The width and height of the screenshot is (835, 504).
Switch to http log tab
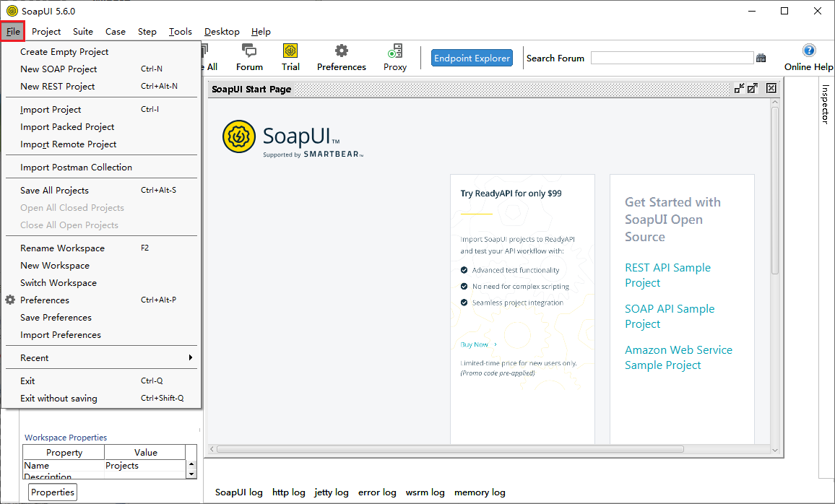[x=289, y=492]
